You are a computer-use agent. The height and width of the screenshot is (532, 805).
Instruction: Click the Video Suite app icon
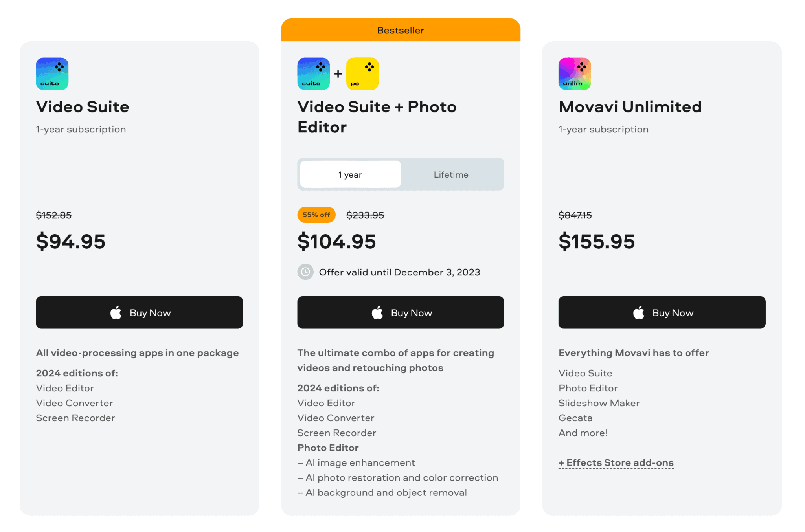(x=52, y=73)
